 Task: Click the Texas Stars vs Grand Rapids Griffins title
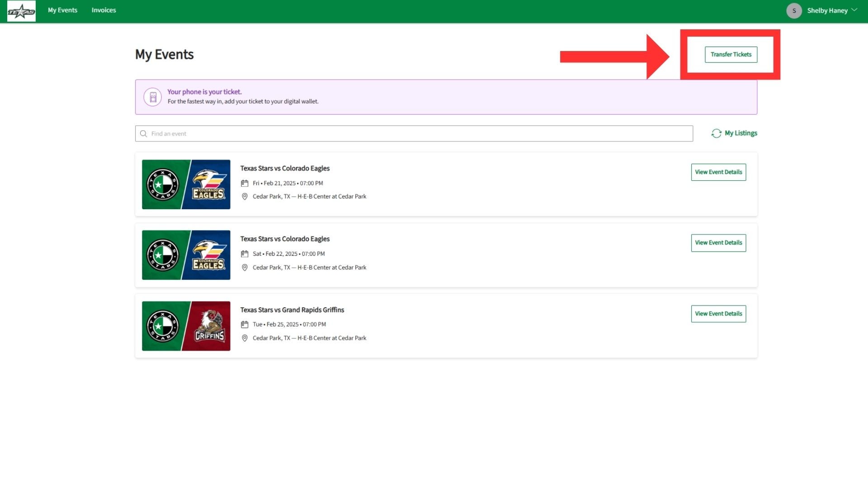click(x=292, y=310)
